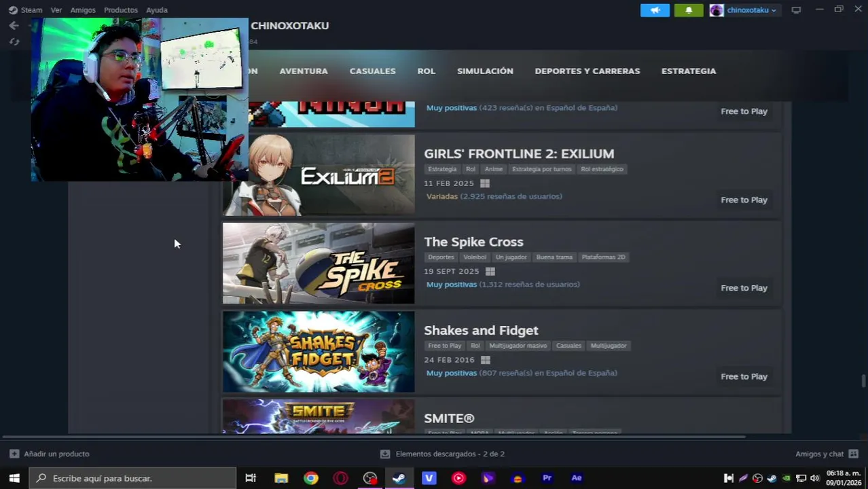The height and width of the screenshot is (489, 868).
Task: Click Estrategia por turnos tag
Action: 542,169
